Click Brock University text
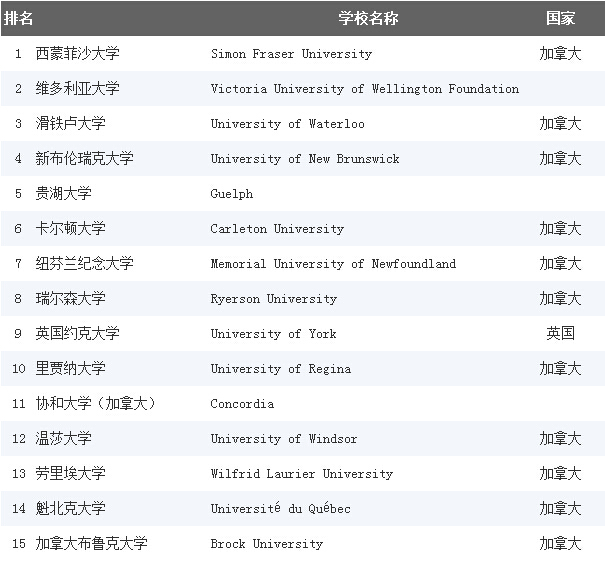Viewport: 605px width, 573px height. click(267, 544)
